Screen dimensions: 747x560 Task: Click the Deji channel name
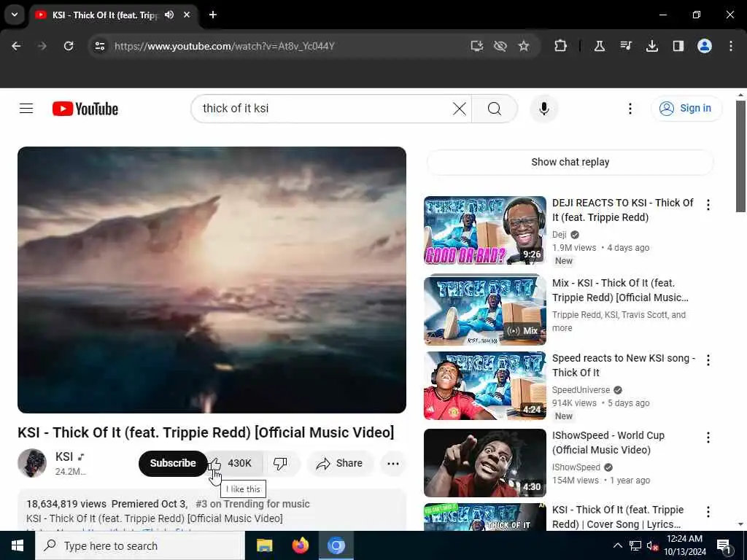[x=560, y=234]
